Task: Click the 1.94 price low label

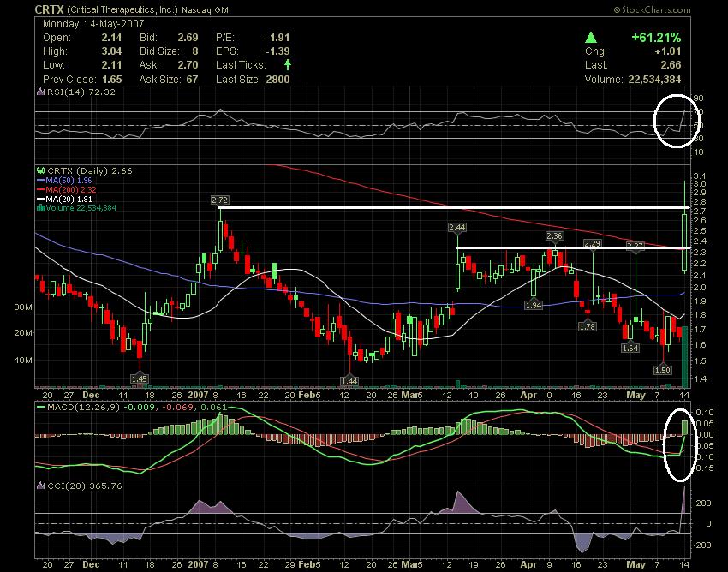Action: click(x=534, y=305)
